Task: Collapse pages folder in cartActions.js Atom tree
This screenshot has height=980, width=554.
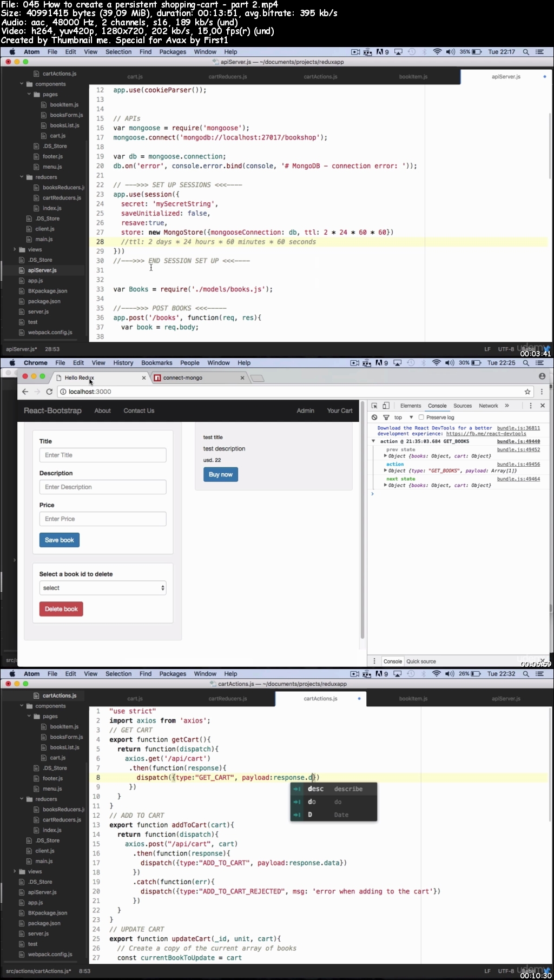Action: (29, 716)
